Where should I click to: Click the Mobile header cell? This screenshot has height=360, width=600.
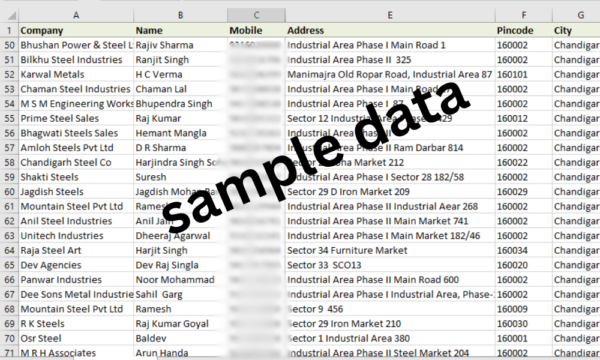tap(256, 30)
